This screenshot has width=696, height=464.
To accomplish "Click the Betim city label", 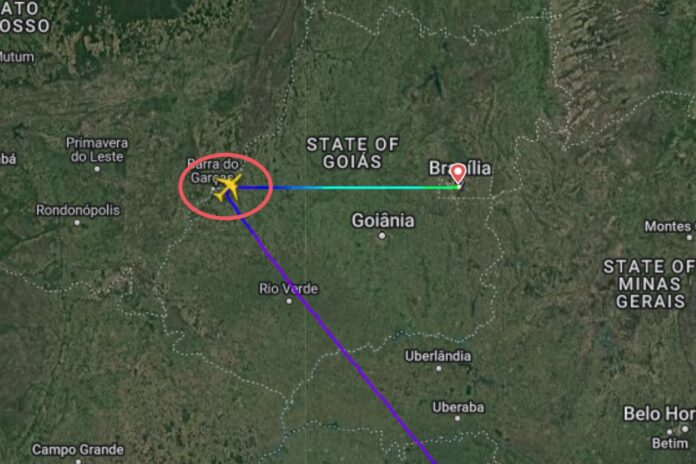I will point(670,443).
